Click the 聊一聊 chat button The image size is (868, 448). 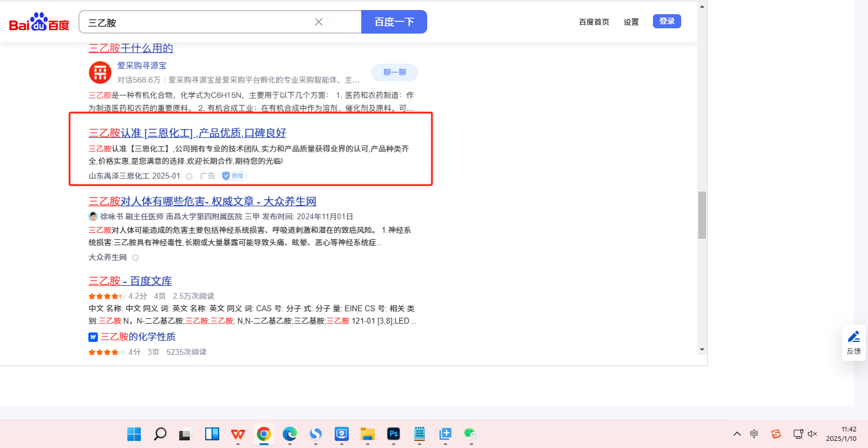394,73
